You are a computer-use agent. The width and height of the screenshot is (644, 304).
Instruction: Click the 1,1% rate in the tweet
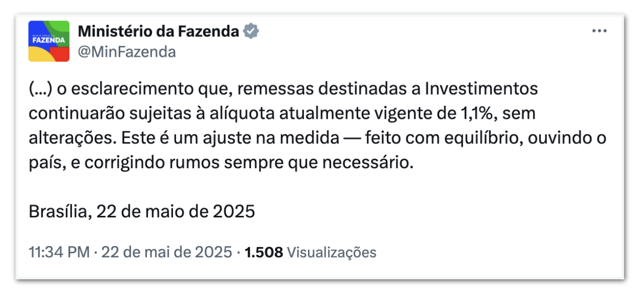click(x=478, y=114)
